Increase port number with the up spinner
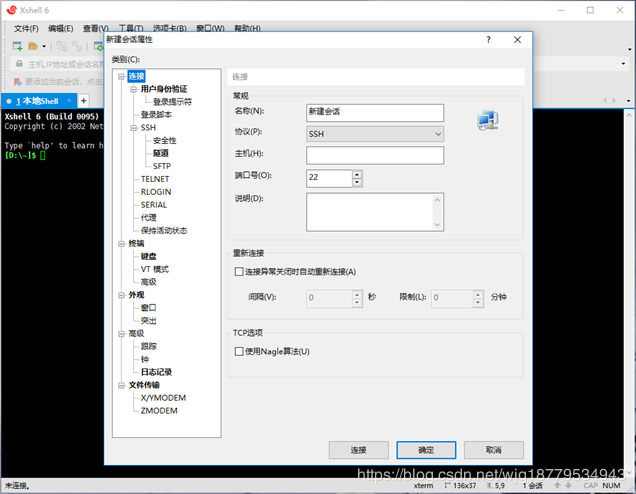Screen dimensions: 636x494 point(357,175)
